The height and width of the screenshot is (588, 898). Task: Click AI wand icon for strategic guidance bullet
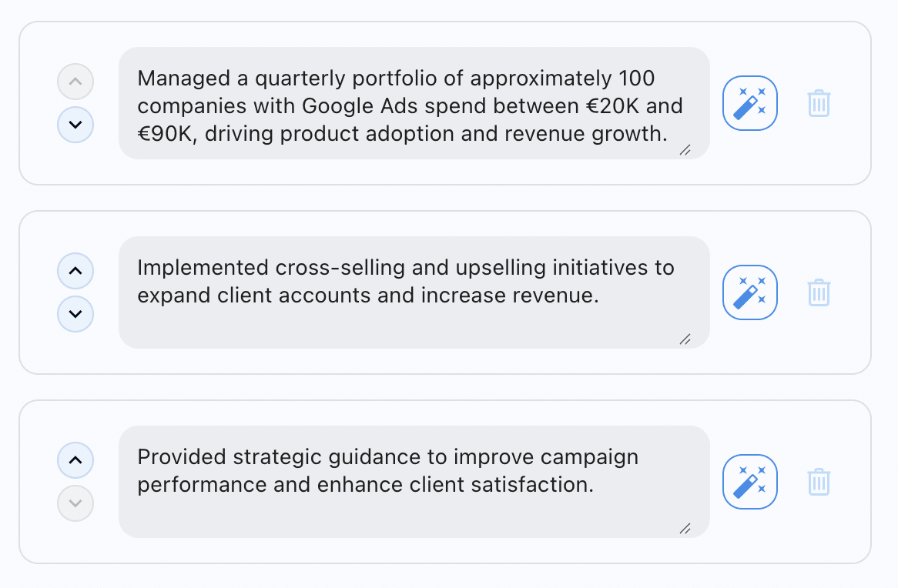tap(749, 482)
